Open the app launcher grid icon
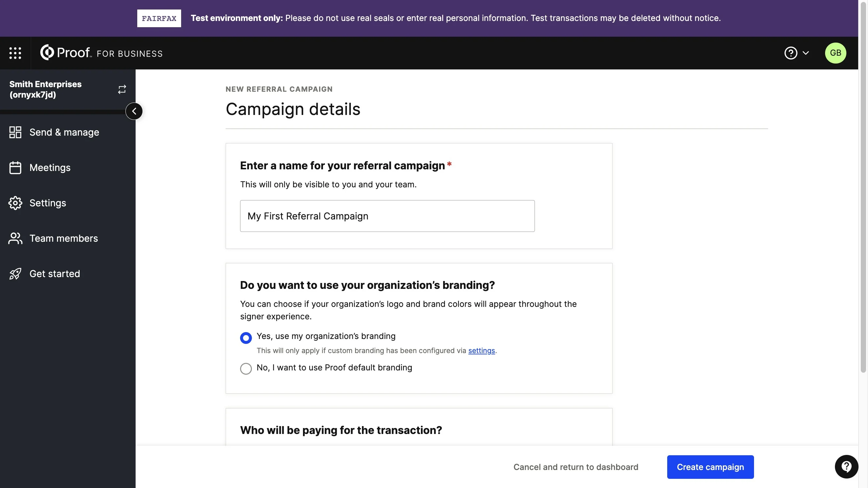This screenshot has width=868, height=488. [x=15, y=53]
